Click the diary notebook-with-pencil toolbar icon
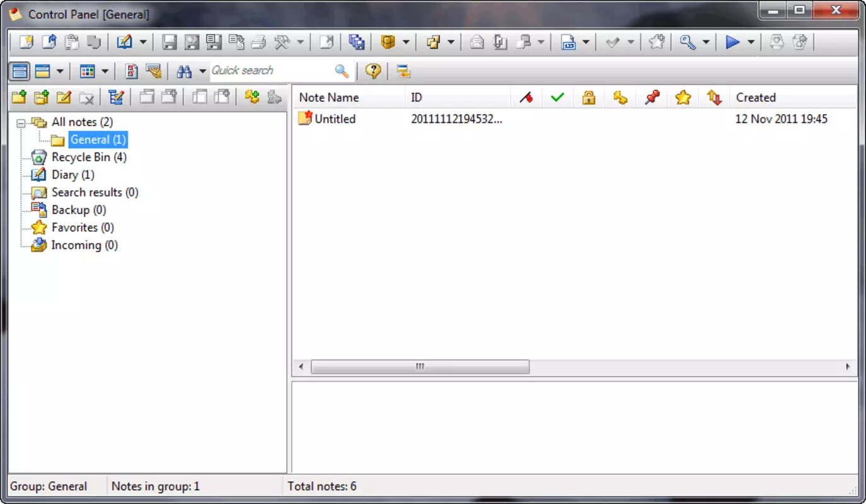Screen dimensions: 866x504 pos(124,42)
